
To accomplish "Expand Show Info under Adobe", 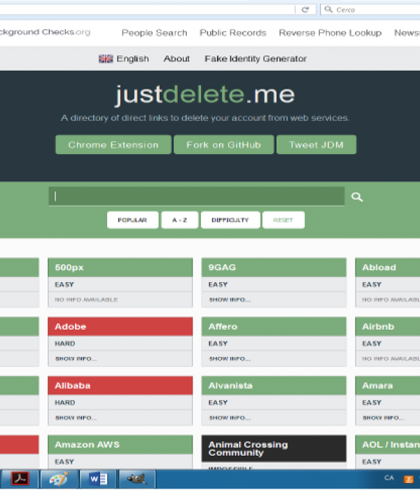I will coord(76,359).
